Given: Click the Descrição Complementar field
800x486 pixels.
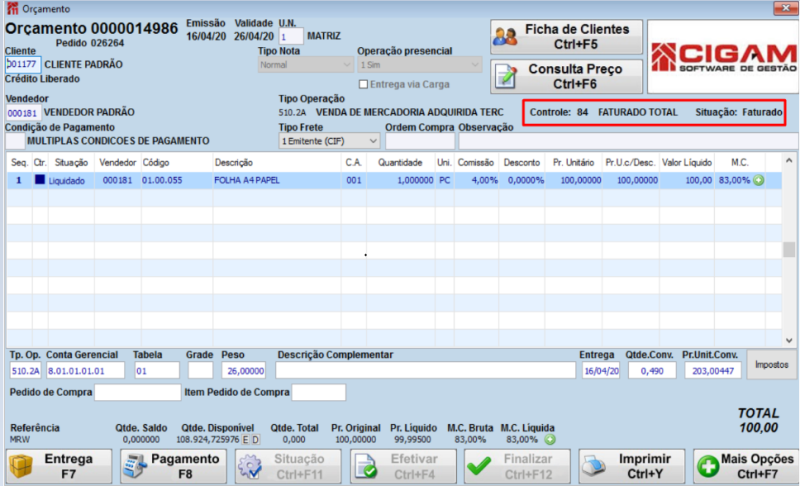Looking at the screenshot, I should click(426, 371).
